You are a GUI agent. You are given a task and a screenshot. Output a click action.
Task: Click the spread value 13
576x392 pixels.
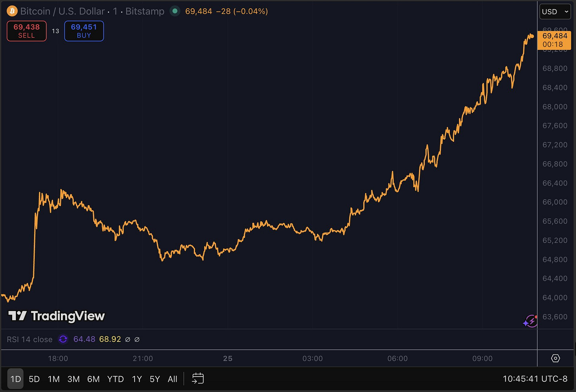point(55,31)
